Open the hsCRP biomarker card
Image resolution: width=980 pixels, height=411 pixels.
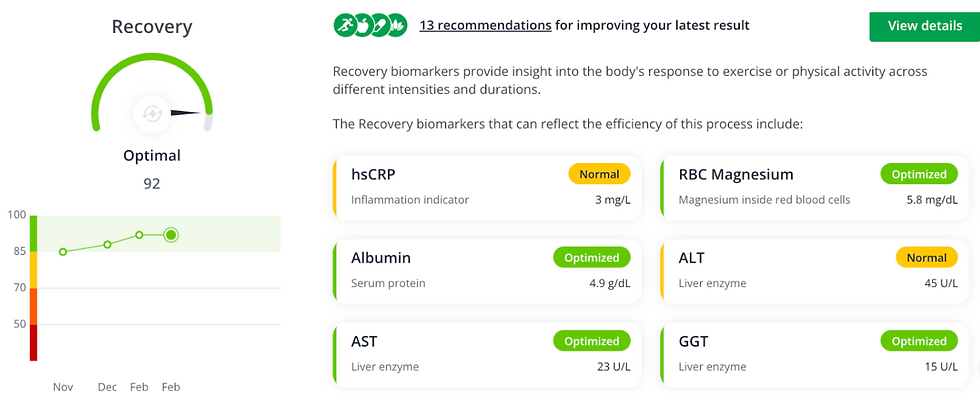[488, 188]
